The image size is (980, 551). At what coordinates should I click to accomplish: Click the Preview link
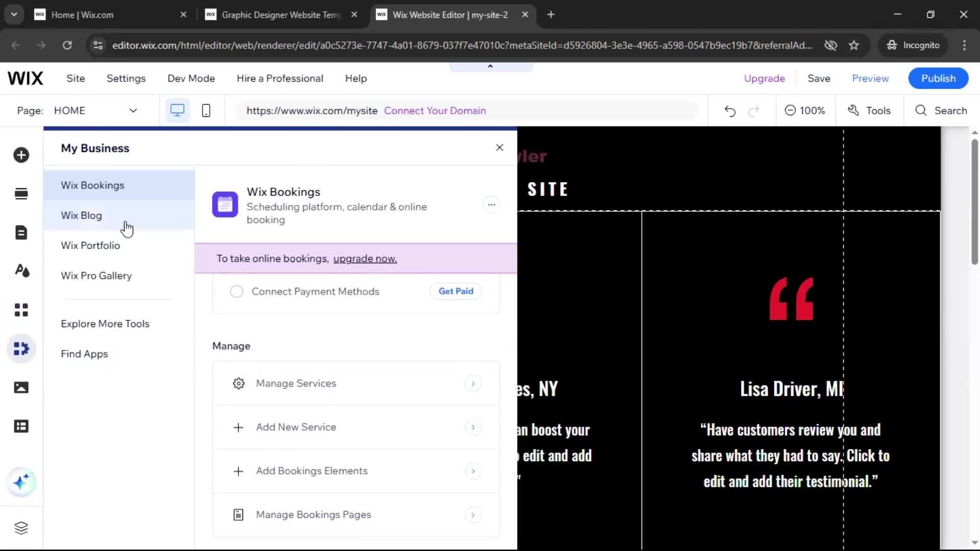coord(870,79)
